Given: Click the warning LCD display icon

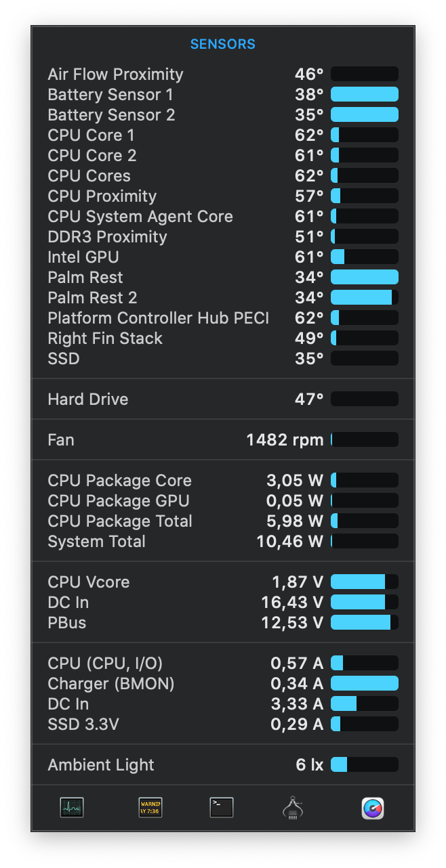Looking at the screenshot, I should coord(150,806).
